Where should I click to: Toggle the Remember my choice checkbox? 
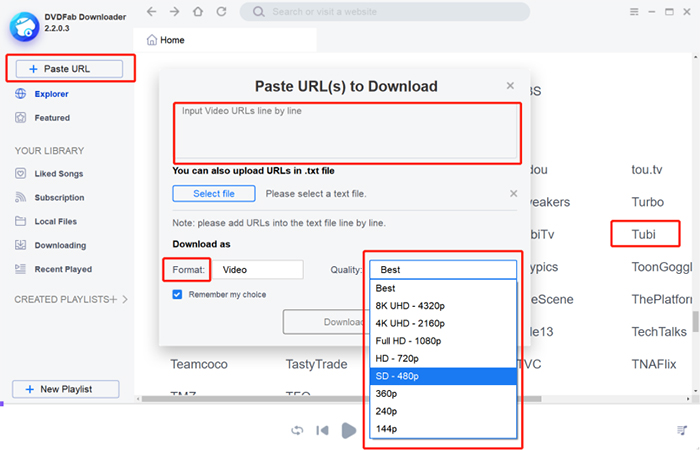[177, 295]
